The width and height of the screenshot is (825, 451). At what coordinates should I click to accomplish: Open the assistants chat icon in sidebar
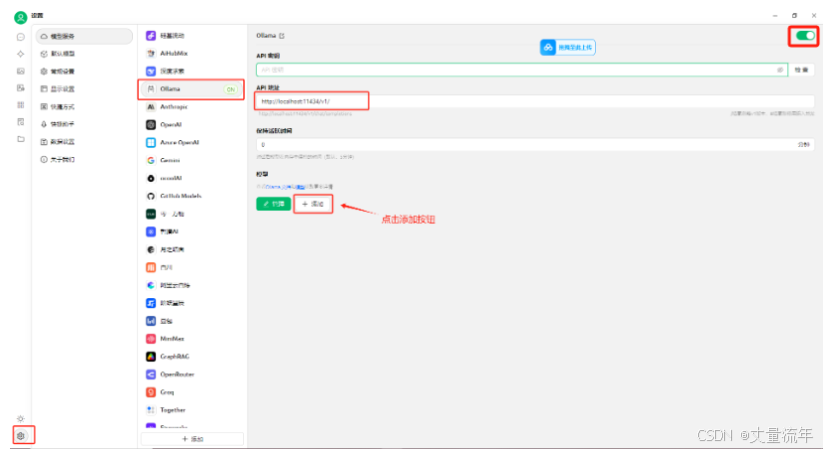click(x=21, y=37)
